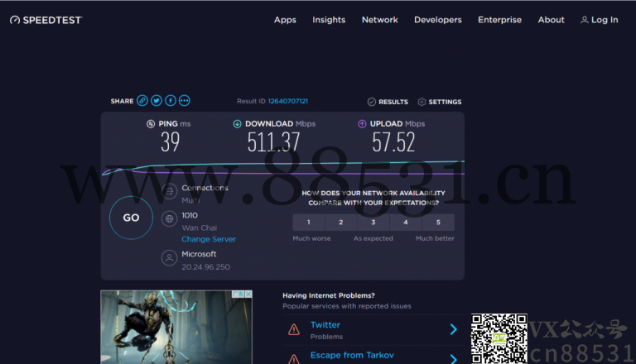Click the upload arrow icon
This screenshot has width=636, height=364.
pos(362,123)
